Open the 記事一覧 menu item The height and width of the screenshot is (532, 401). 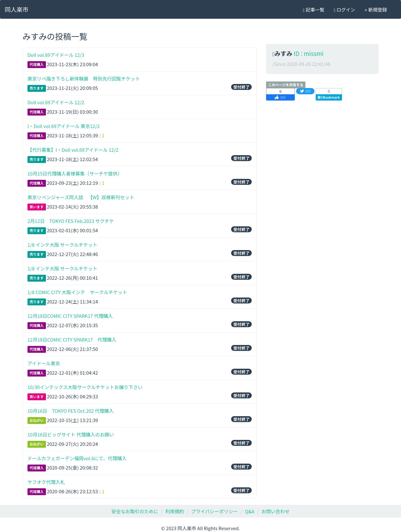click(314, 10)
